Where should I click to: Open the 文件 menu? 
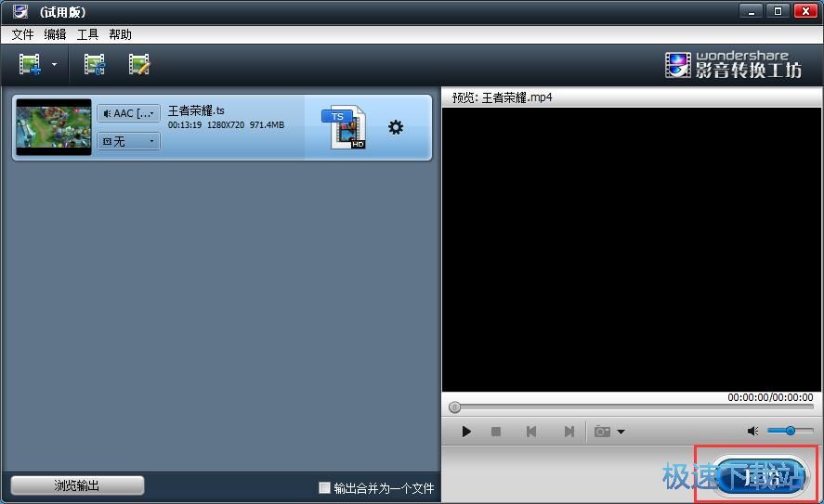pos(22,34)
